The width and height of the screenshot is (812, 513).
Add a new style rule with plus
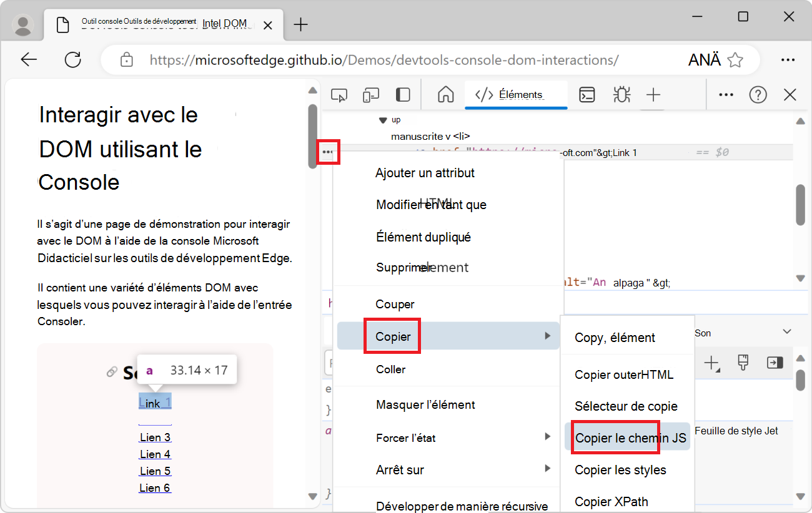[711, 363]
